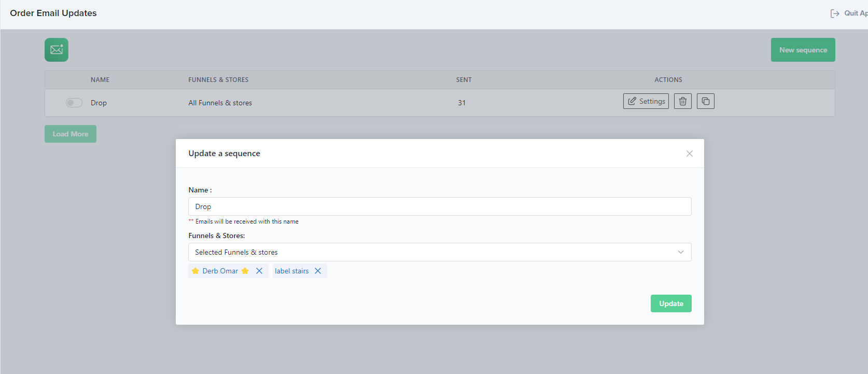Duplicate the Drop sequence with copy icon

tap(706, 101)
